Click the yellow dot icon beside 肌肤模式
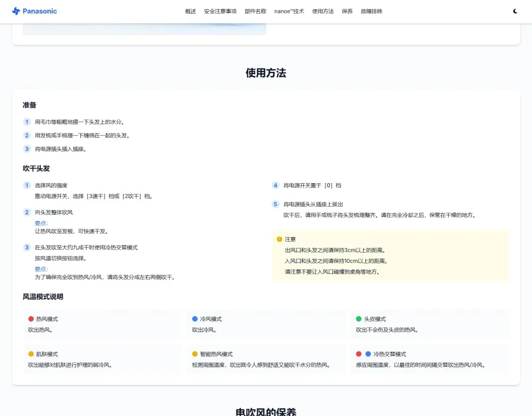The height and width of the screenshot is (416, 532). pyautogui.click(x=30, y=353)
